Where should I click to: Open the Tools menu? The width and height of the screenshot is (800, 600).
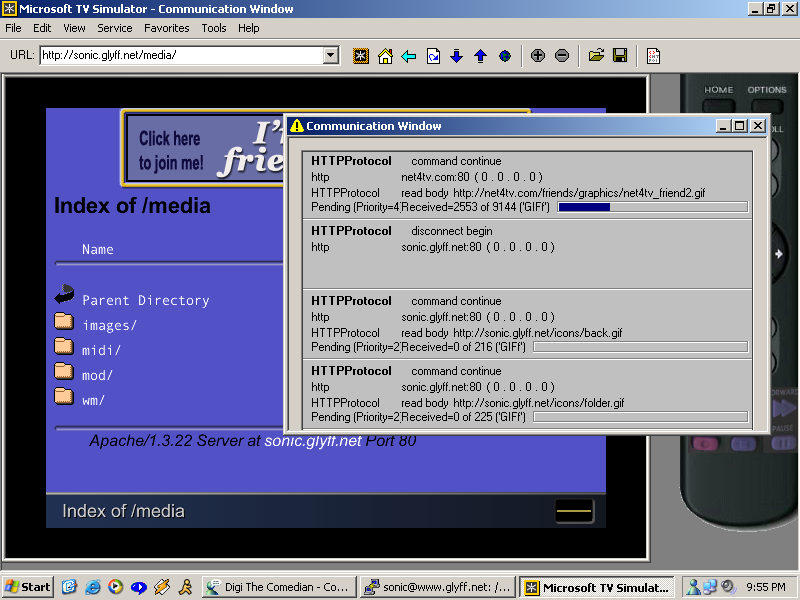[x=214, y=28]
